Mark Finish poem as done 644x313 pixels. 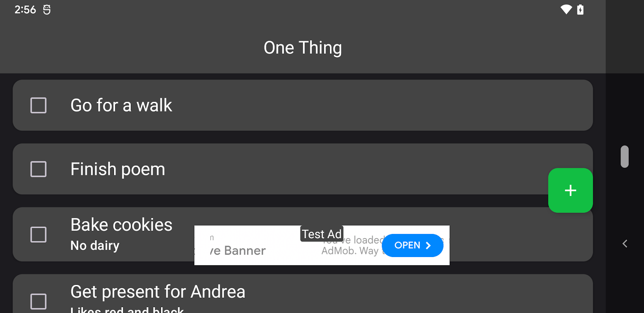coord(38,169)
